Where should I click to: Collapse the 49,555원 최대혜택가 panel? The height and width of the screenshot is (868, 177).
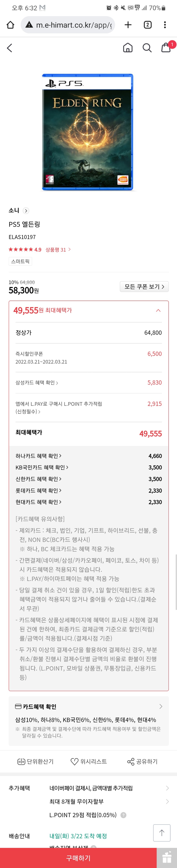[x=158, y=310]
